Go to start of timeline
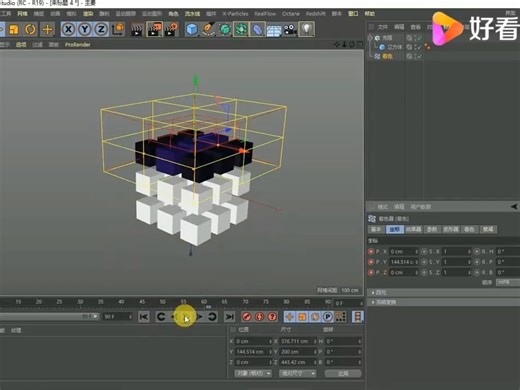Image resolution: width=520 pixels, height=390 pixels. click(x=144, y=317)
